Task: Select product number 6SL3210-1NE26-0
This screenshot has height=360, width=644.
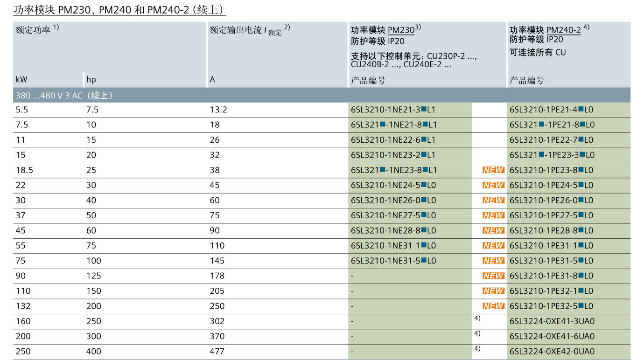Action: 393,200
